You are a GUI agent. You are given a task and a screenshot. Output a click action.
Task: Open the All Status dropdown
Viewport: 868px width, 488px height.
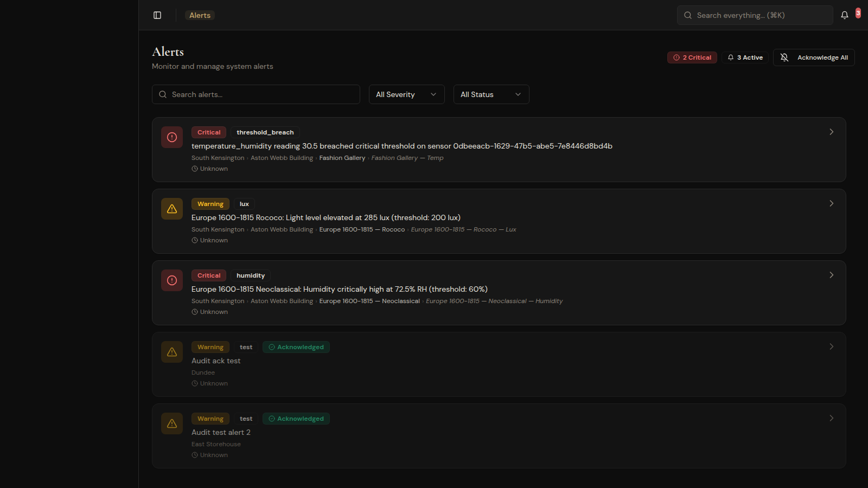[x=491, y=94]
